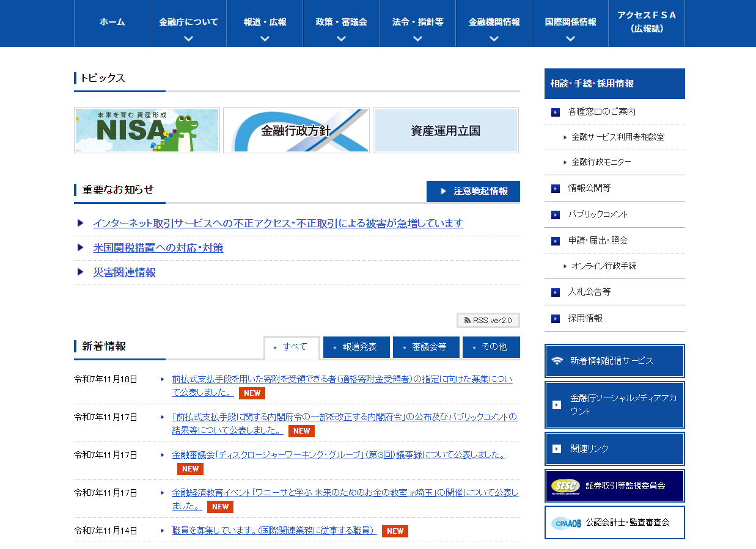Open the 資産運用立国 banner
756x549 pixels.
tap(446, 130)
